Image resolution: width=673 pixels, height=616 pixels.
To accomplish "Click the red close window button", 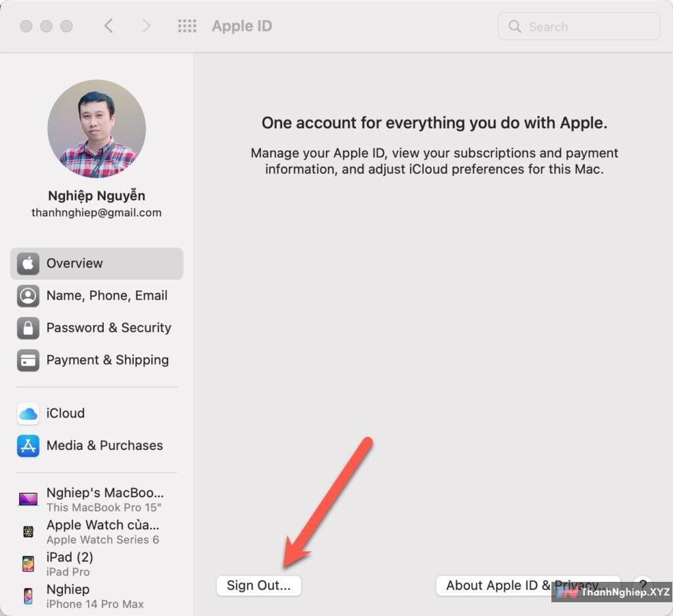I will click(26, 26).
